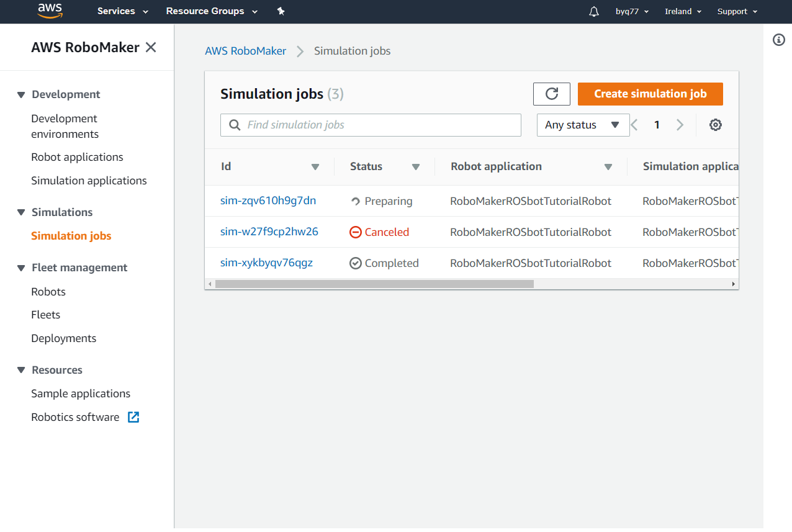The height and width of the screenshot is (532, 792).
Task: Open Robotics software link
Action: (75, 417)
